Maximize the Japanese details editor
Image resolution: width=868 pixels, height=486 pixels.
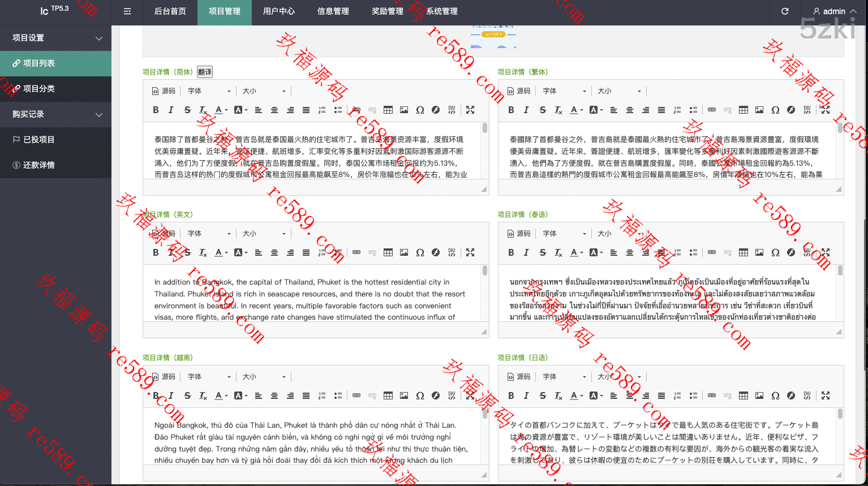coord(826,395)
